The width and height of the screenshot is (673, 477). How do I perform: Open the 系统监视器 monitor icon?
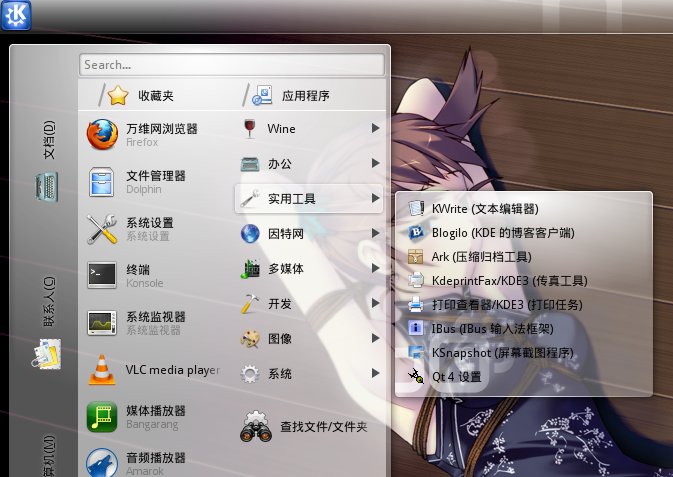coord(102,323)
